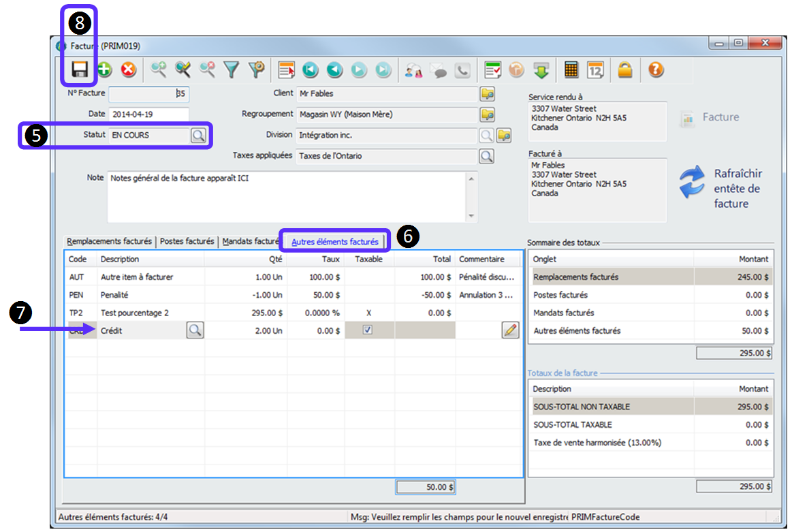Toggle the Taxable checkbox on Crédit row
792x532 pixels.
pyautogui.click(x=368, y=330)
